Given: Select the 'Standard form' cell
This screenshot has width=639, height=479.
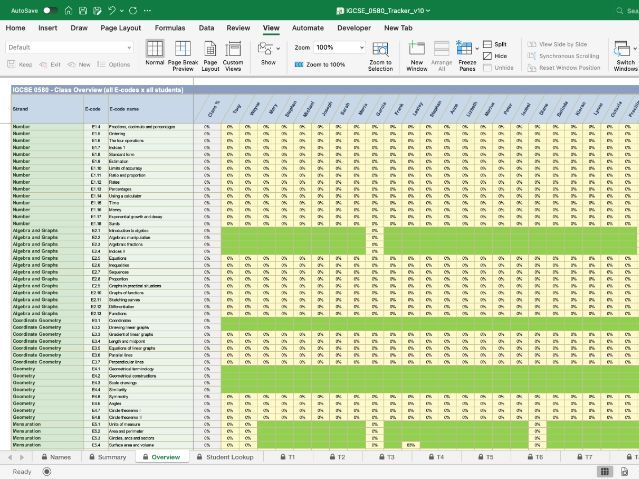Looking at the screenshot, I should [x=151, y=155].
